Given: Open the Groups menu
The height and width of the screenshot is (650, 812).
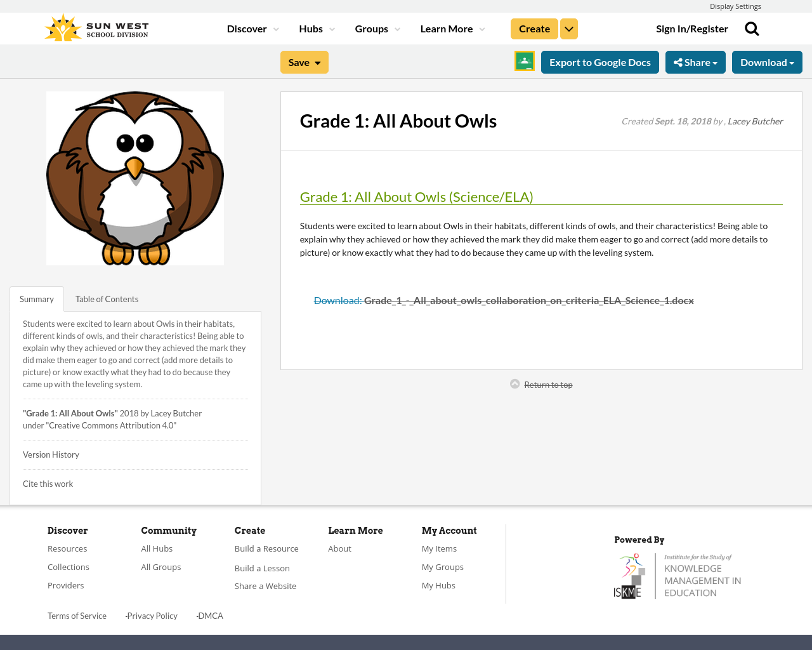Looking at the screenshot, I should point(372,28).
